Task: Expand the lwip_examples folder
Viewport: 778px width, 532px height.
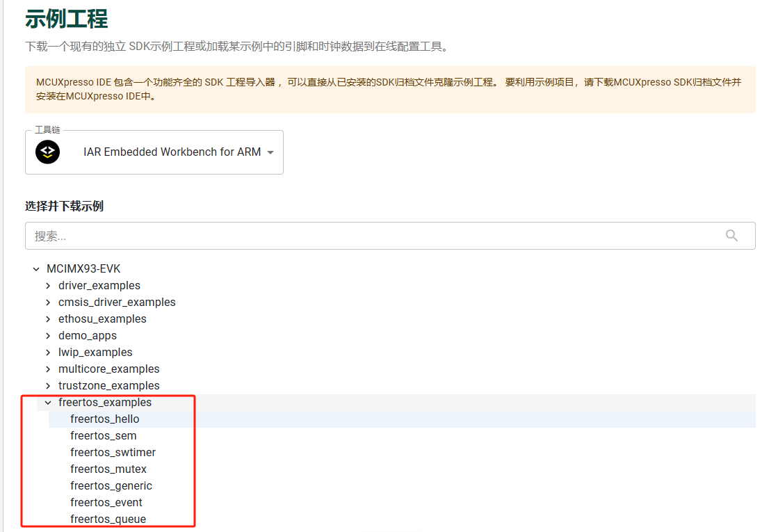Action: (48, 353)
